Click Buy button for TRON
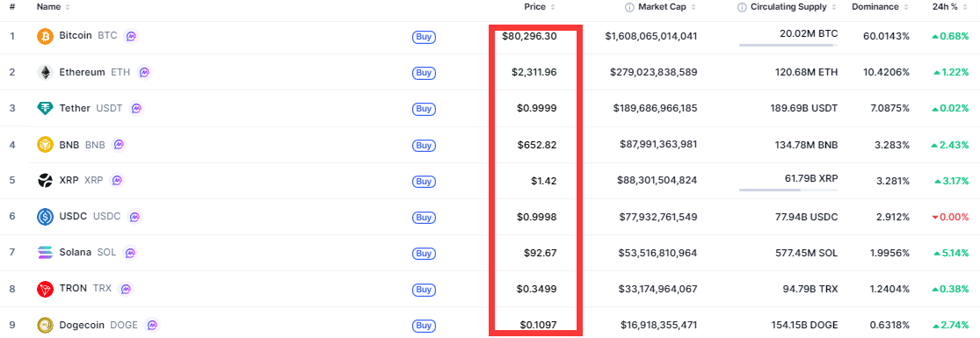This screenshot has height=338, width=980. click(x=424, y=290)
